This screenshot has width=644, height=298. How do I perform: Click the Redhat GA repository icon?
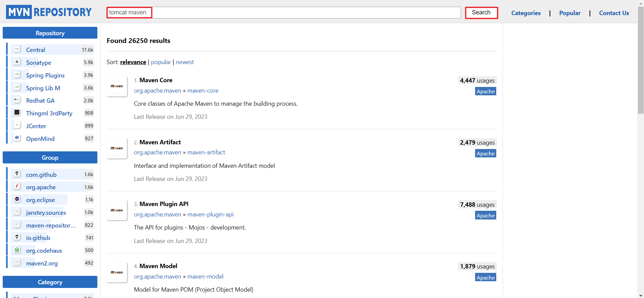(17, 100)
